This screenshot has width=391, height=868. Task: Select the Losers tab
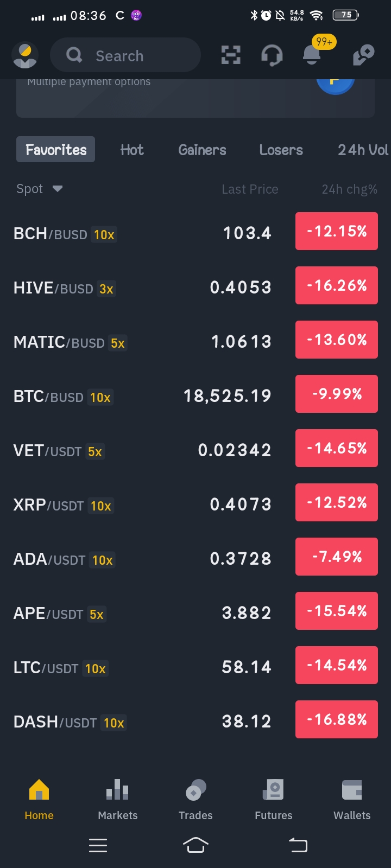point(281,150)
